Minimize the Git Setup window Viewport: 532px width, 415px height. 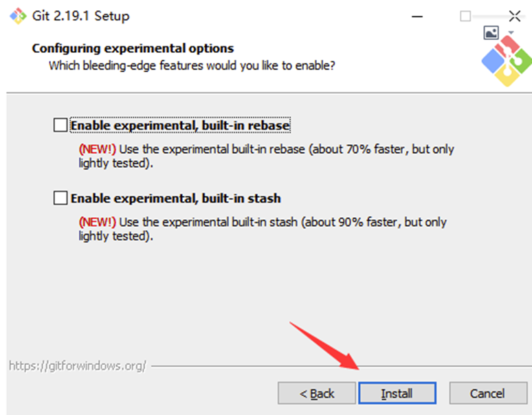coord(417,15)
